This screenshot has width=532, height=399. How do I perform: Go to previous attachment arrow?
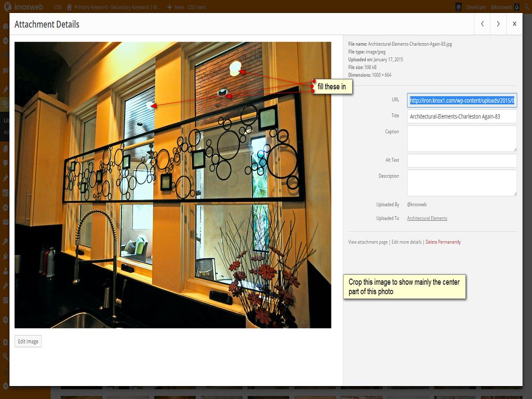(x=482, y=24)
